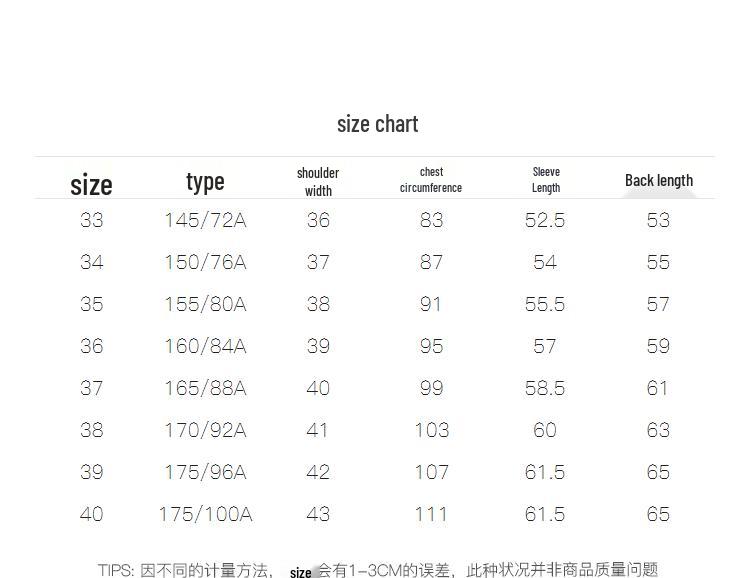Image resolution: width=750 pixels, height=578 pixels.
Task: Click type value 160/84A
Action: (x=205, y=346)
